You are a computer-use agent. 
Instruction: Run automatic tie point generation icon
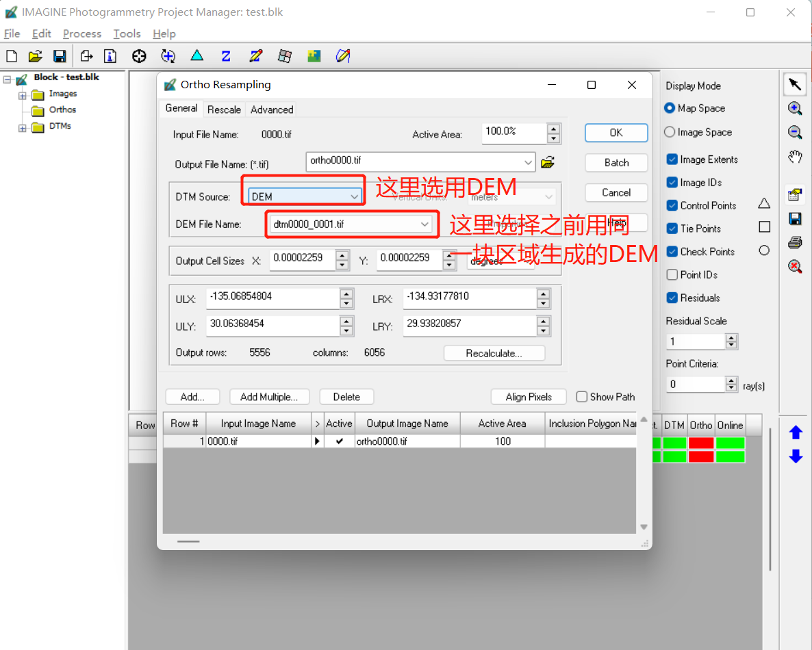point(168,56)
